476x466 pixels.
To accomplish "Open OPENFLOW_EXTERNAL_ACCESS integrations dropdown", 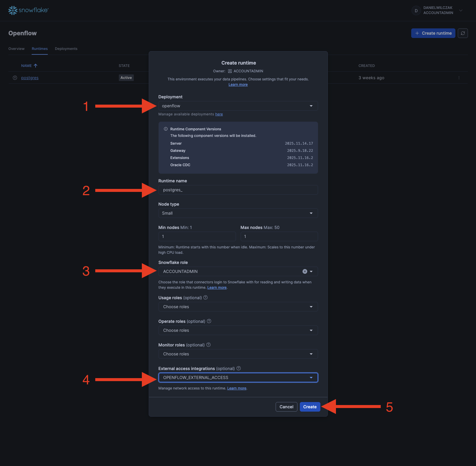I will (x=238, y=378).
